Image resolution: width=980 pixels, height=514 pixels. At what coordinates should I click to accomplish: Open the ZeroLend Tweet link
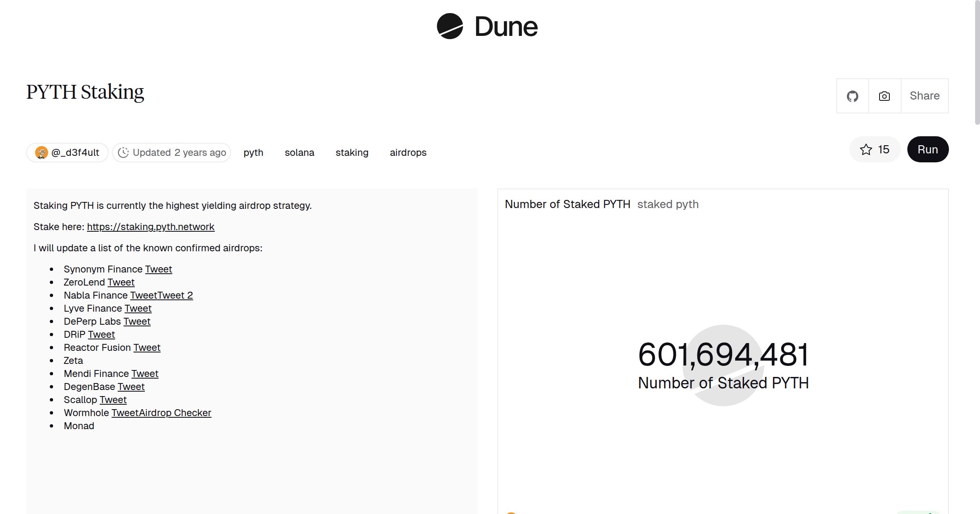[x=121, y=282]
